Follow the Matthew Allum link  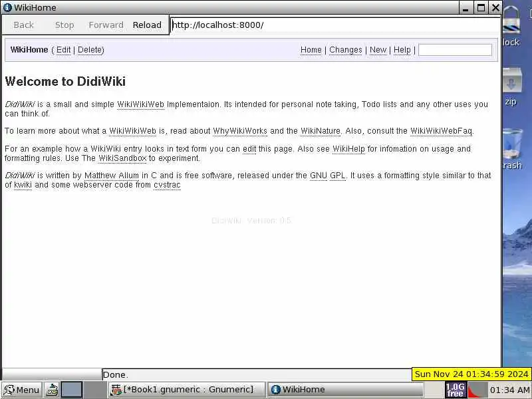pyautogui.click(x=112, y=176)
